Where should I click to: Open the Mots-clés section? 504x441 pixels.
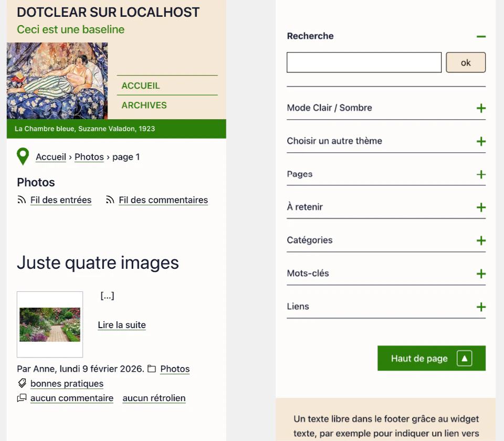[x=481, y=274]
